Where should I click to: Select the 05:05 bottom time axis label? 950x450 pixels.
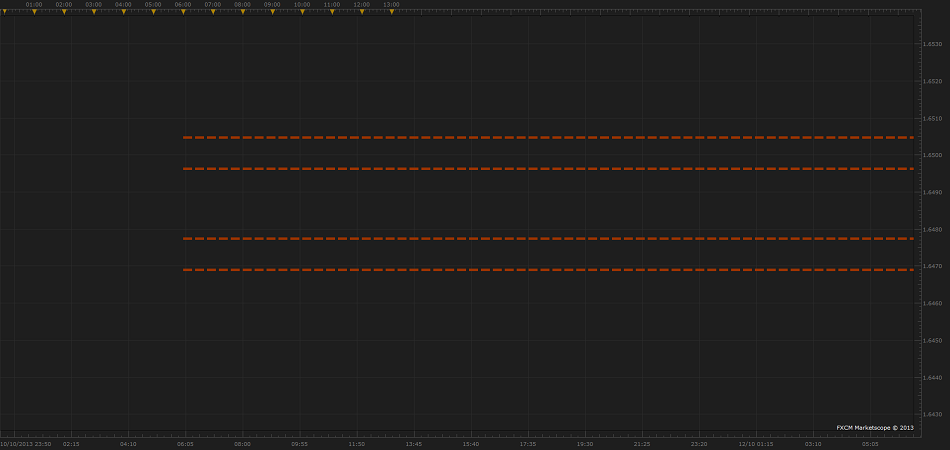[x=870, y=443]
